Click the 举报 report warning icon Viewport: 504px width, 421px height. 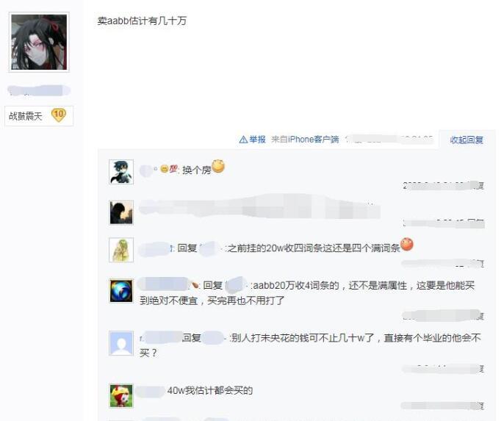[243, 140]
